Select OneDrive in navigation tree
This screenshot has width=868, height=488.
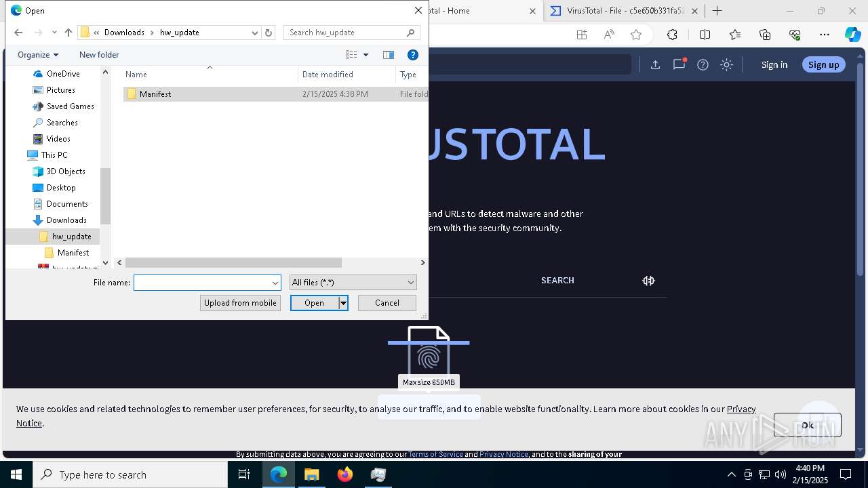tap(63, 74)
